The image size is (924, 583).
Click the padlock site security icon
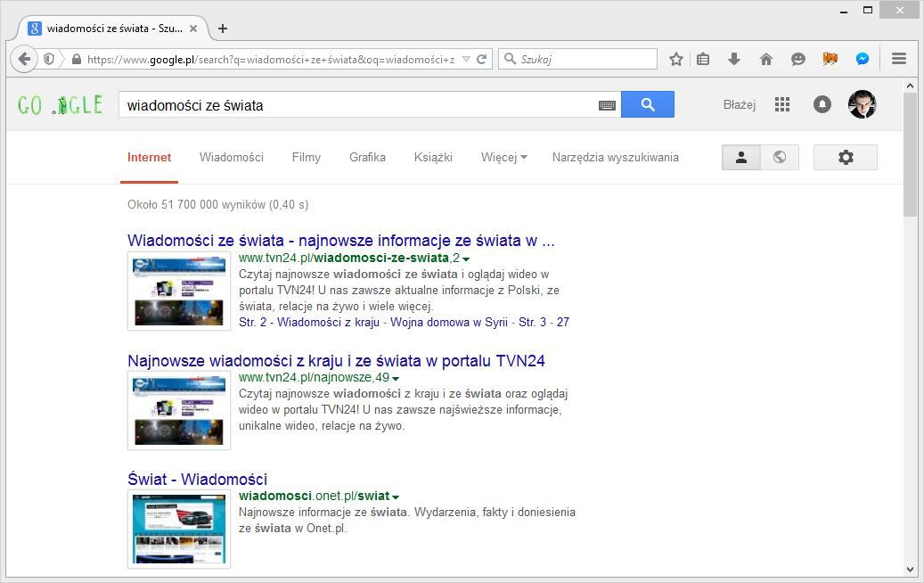pos(76,59)
